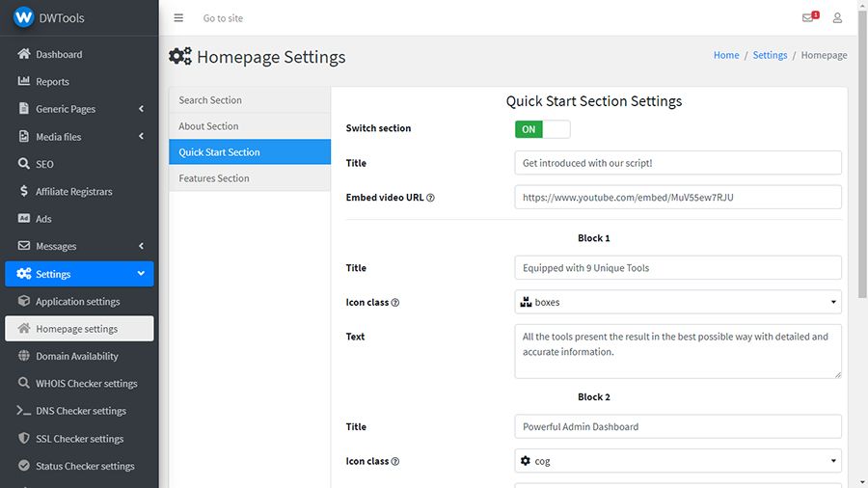The height and width of the screenshot is (488, 868).
Task: Click the help icon beside Embed video URL
Action: coord(430,198)
